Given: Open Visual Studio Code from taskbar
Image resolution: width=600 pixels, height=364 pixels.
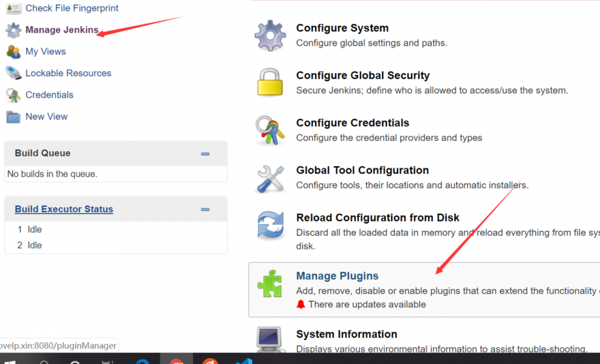Looking at the screenshot, I should (244, 361).
